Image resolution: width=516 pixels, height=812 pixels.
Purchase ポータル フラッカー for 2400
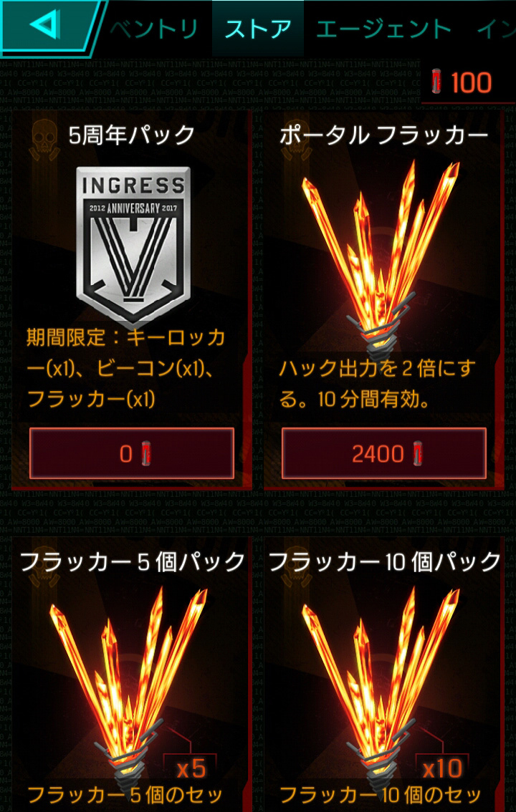click(384, 453)
